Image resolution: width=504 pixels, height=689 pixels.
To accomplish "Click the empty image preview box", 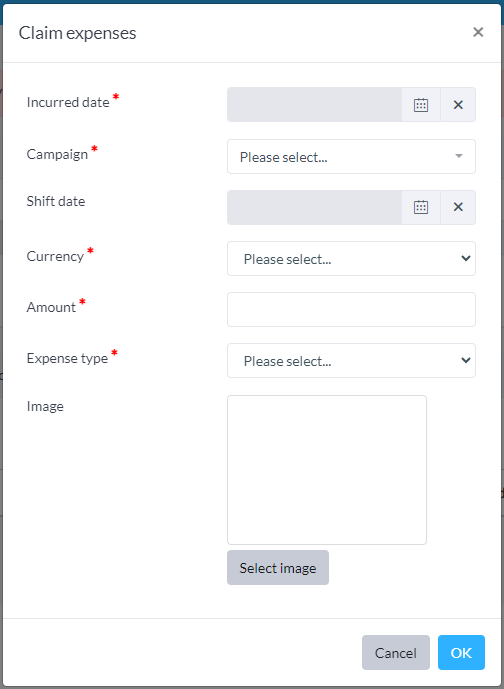I will tap(326, 470).
